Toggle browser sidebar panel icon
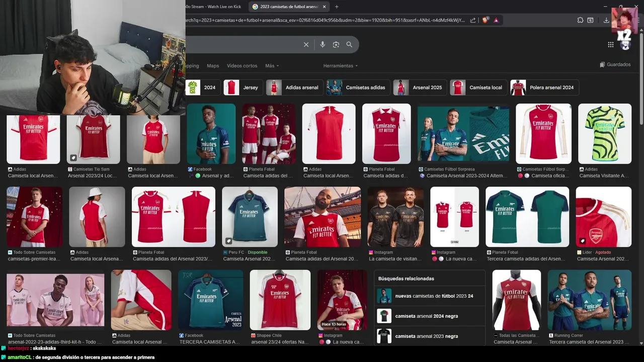The image size is (644, 362). (591, 20)
